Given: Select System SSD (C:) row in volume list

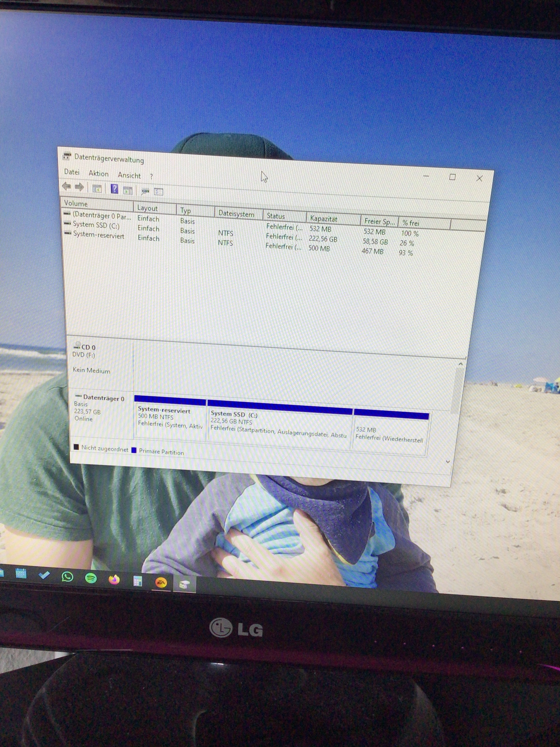Looking at the screenshot, I should 96,225.
